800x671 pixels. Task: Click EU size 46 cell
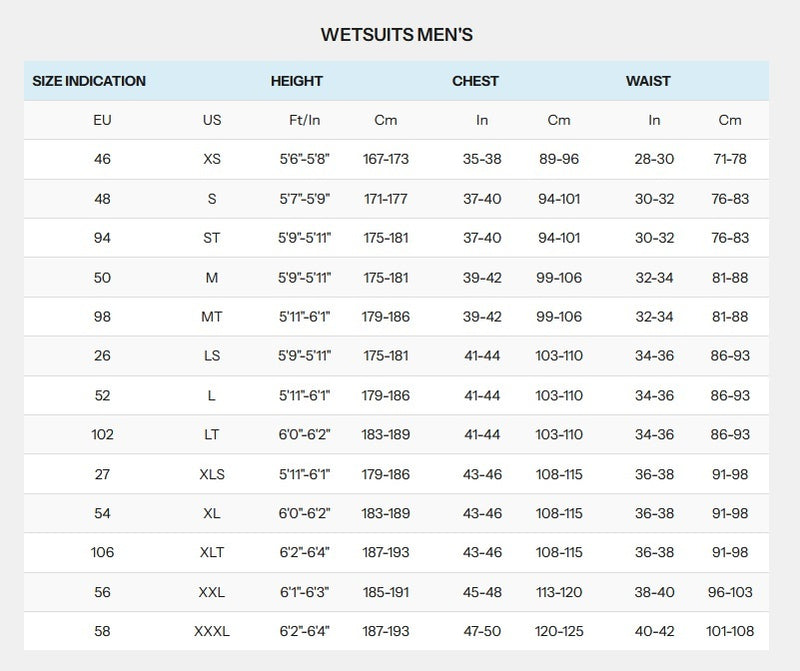click(x=102, y=159)
